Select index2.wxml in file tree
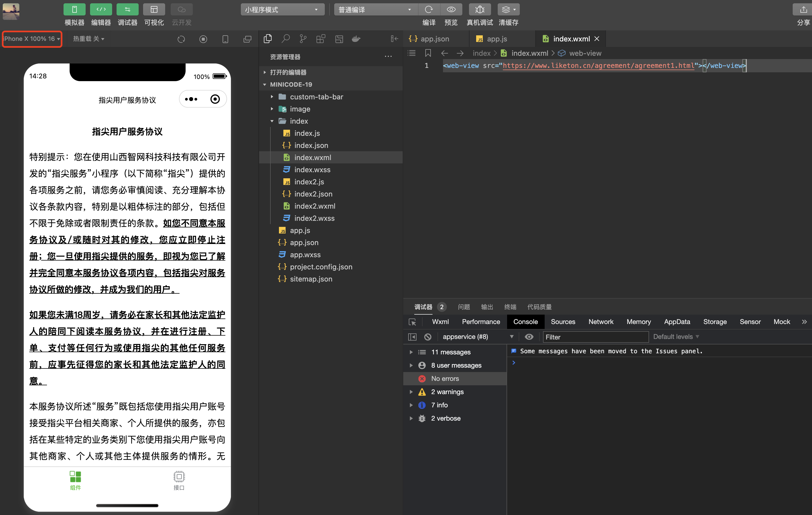 tap(314, 206)
